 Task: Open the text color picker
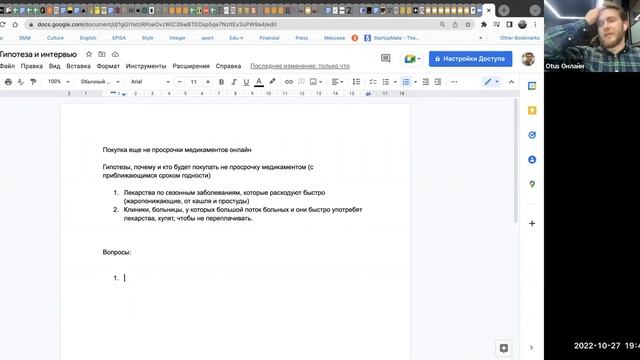pyautogui.click(x=259, y=82)
